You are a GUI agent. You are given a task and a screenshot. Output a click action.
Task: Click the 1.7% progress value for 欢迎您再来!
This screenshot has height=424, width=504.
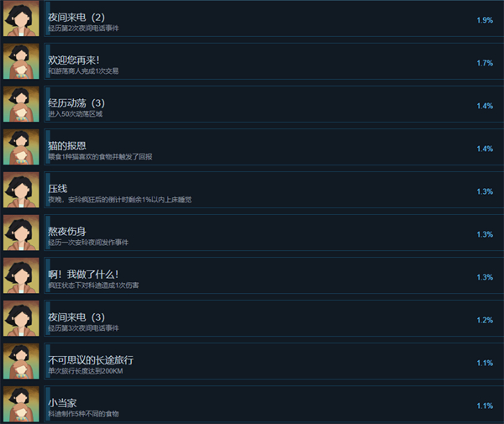click(x=485, y=63)
